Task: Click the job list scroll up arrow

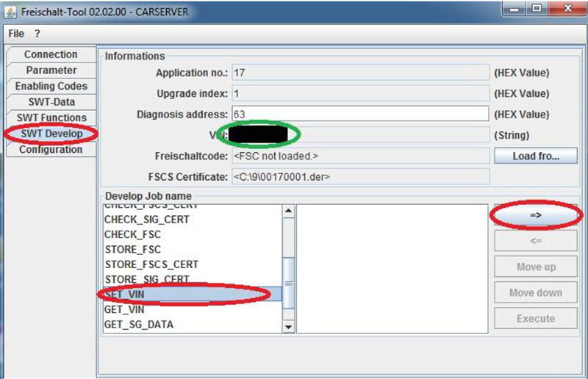Action: [288, 211]
